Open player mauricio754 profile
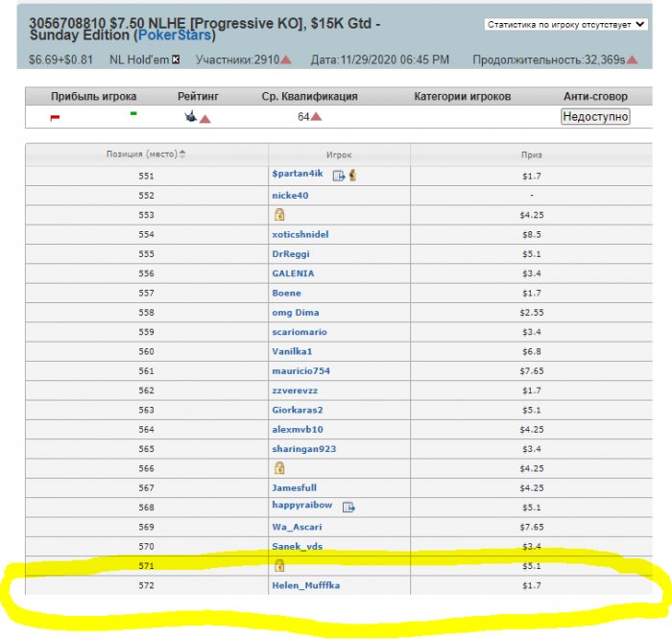 click(x=300, y=371)
